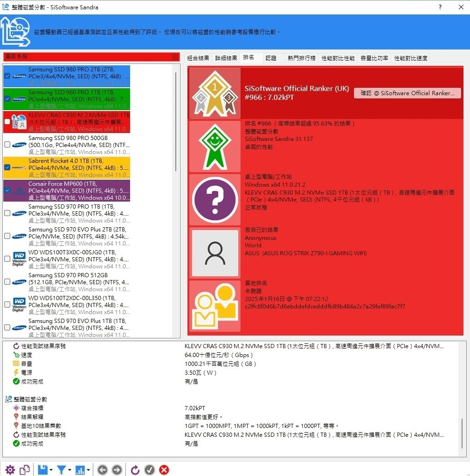
Task: Click the Western Digital logo of WDS100T3X0C
Action: (x=19, y=259)
